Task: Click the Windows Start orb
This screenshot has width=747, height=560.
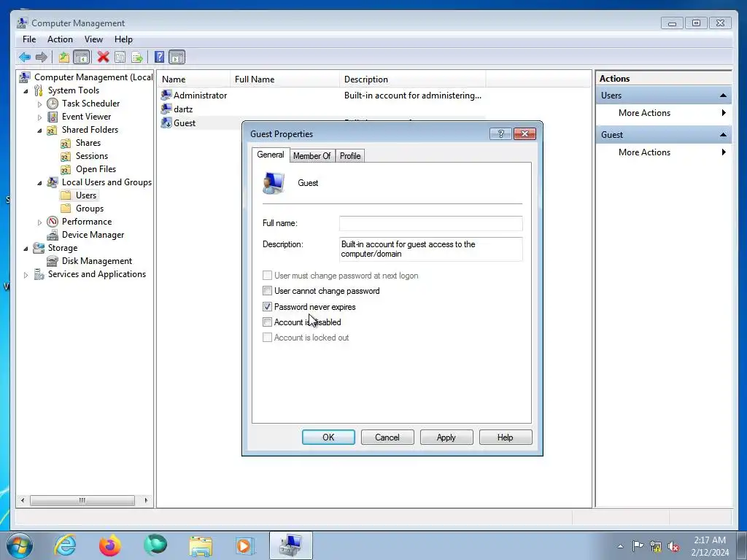Action: click(x=20, y=545)
